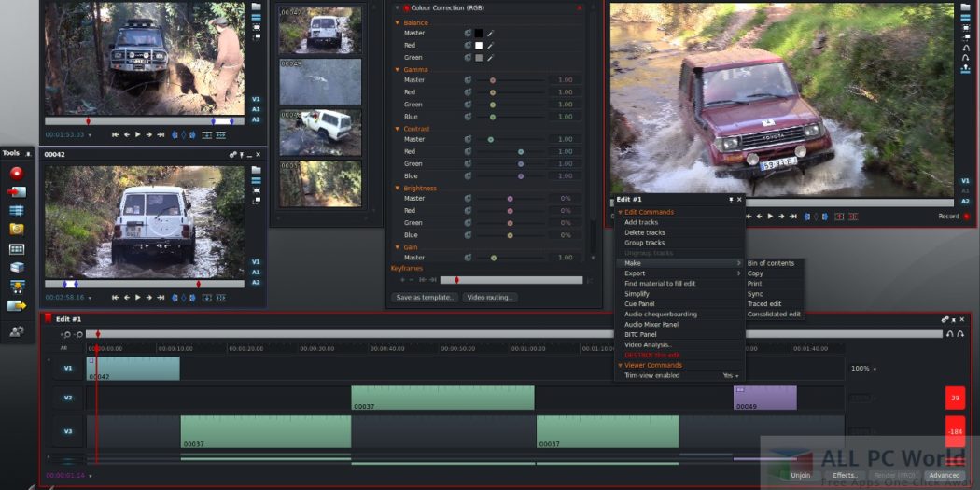This screenshot has height=490, width=980.
Task: Pin the 00042 viewer window
Action: click(x=242, y=154)
